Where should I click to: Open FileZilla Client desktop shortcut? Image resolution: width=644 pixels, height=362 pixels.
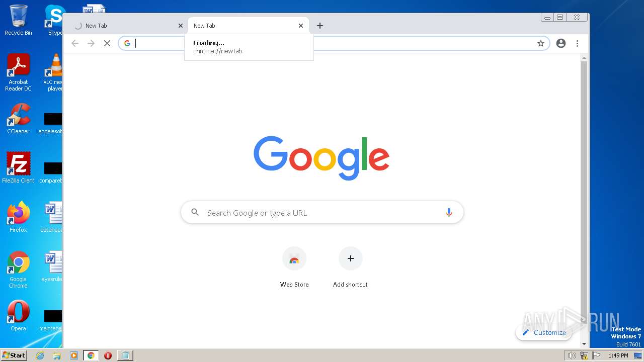pyautogui.click(x=18, y=167)
